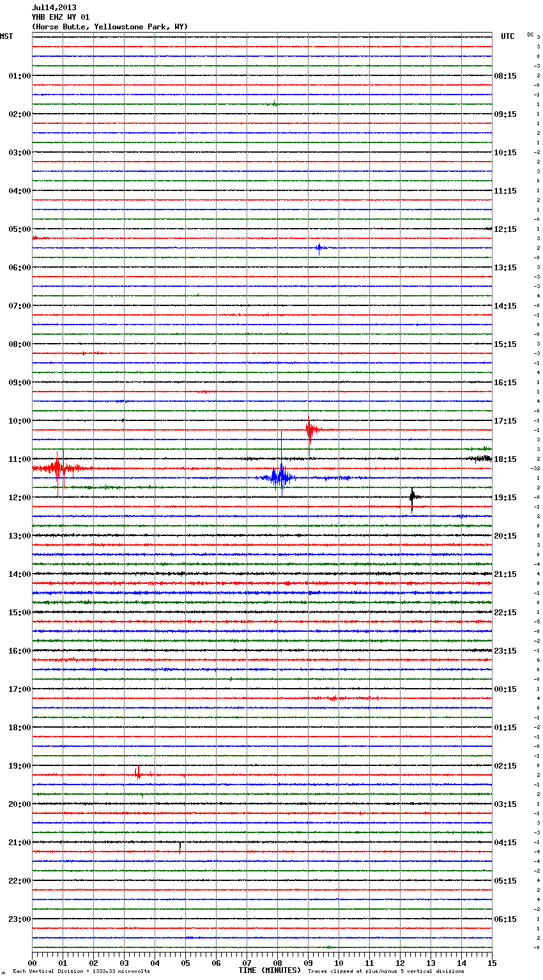Image resolution: width=543 pixels, height=980 pixels.
Task: Click the "00" minute tick on bottom axis
Action: (32, 963)
